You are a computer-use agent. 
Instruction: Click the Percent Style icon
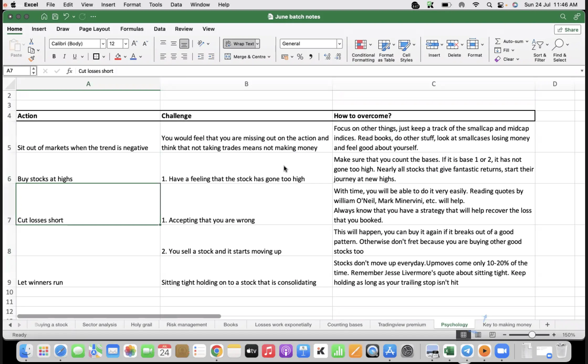(300, 57)
